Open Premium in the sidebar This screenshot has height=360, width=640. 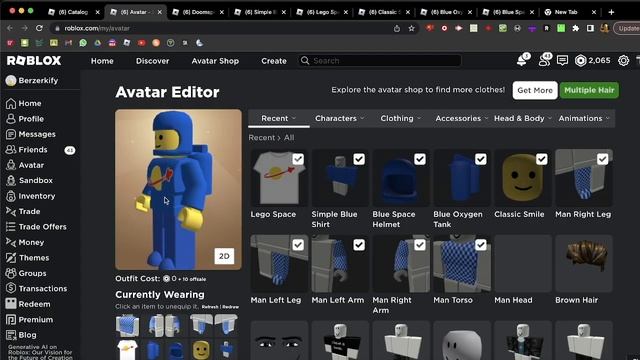click(29, 320)
